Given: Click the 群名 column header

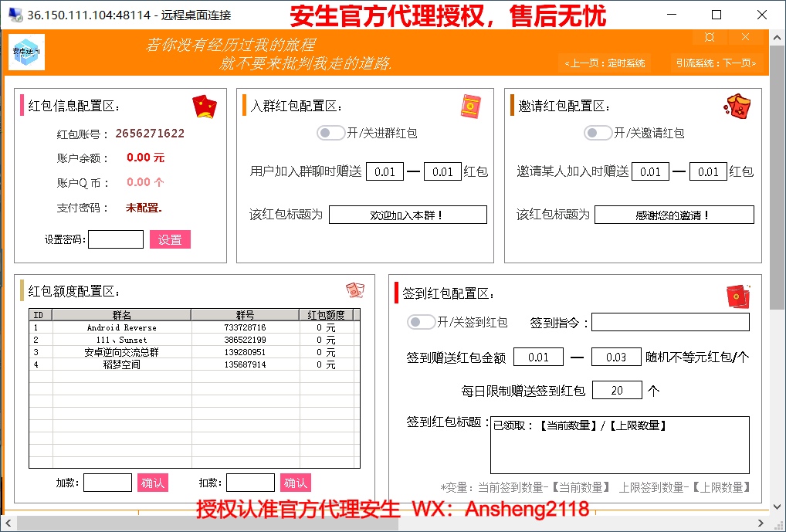Looking at the screenshot, I should (121, 315).
